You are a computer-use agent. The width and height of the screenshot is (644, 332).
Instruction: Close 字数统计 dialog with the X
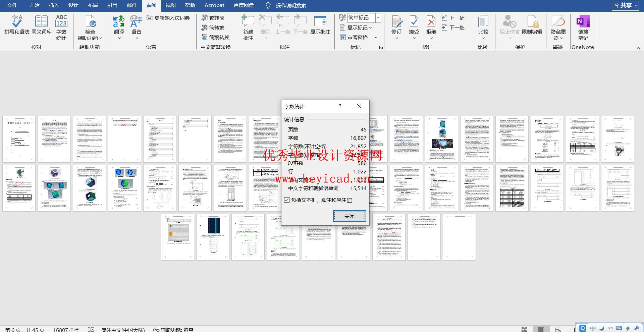point(359,106)
